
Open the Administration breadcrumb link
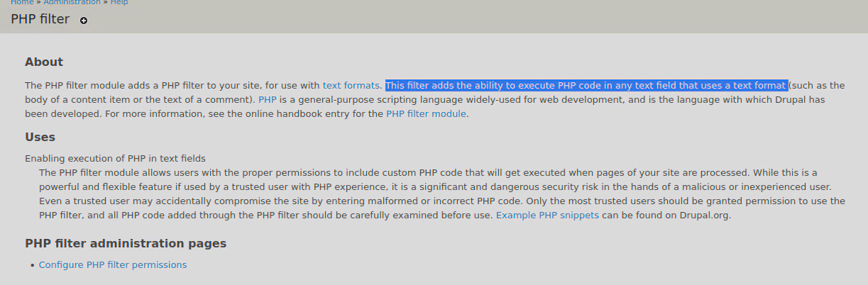click(x=72, y=3)
